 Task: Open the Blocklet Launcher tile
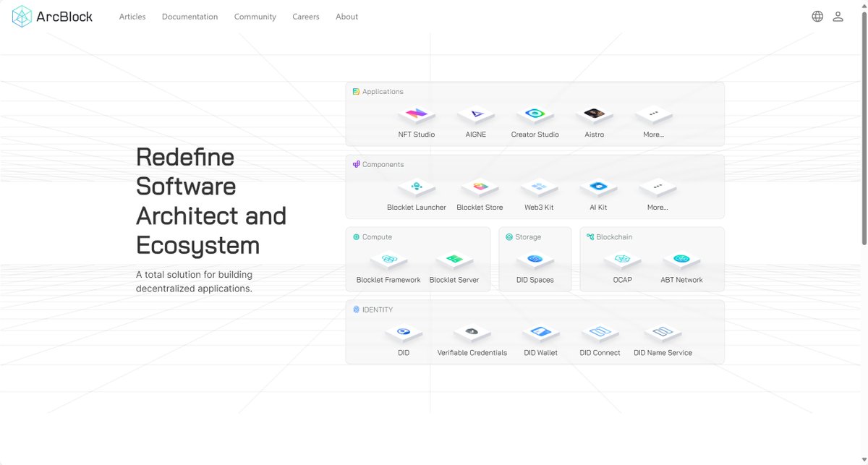point(417,195)
